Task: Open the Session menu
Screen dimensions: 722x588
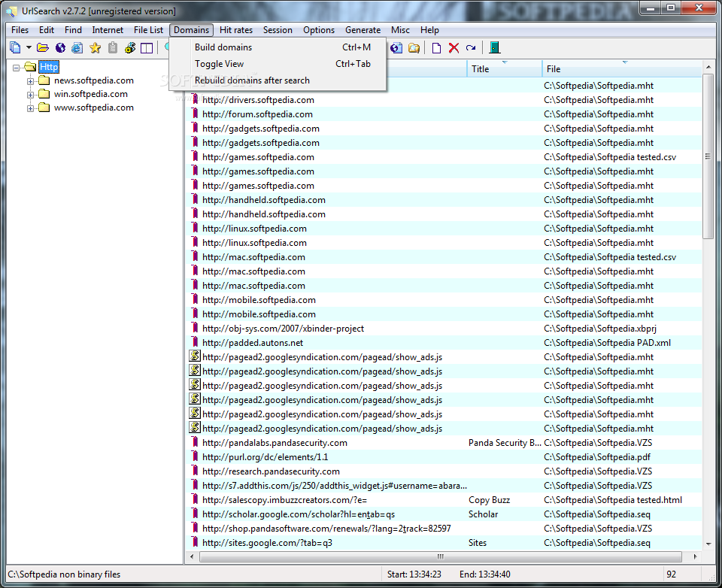Action: (x=278, y=30)
